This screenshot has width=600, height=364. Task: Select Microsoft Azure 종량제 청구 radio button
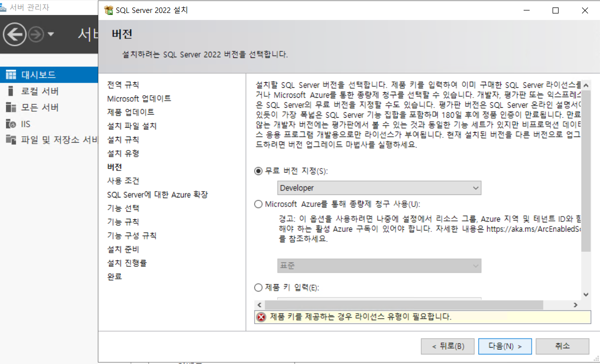click(x=258, y=204)
